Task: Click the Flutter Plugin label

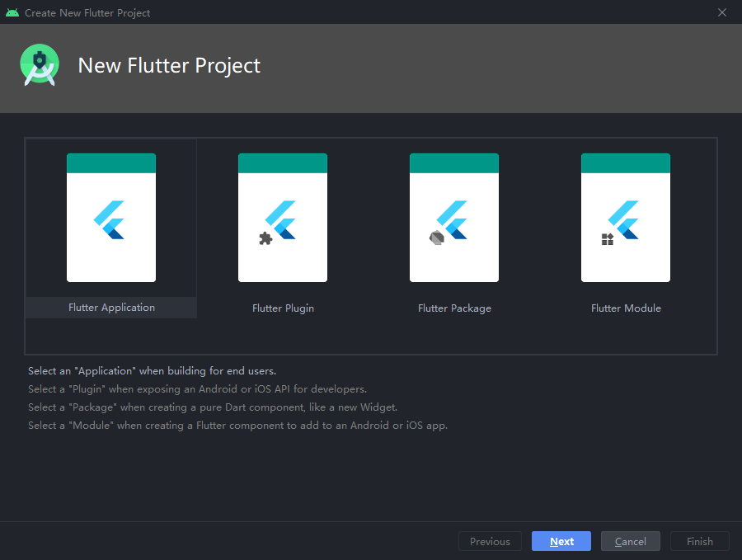Action: click(283, 308)
